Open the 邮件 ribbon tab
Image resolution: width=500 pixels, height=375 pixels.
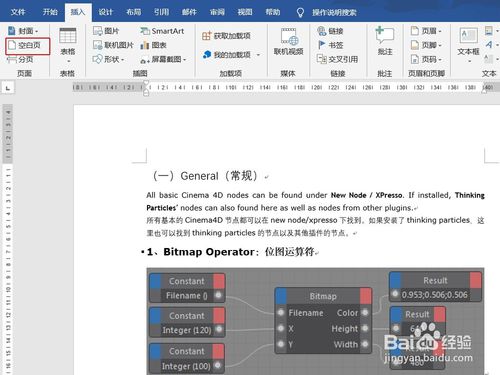point(189,12)
